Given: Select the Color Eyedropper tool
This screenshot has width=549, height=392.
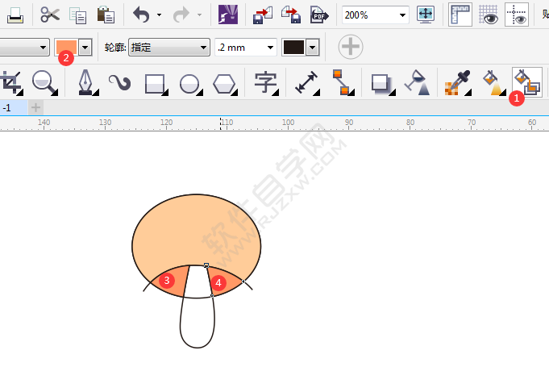Looking at the screenshot, I should tap(457, 82).
